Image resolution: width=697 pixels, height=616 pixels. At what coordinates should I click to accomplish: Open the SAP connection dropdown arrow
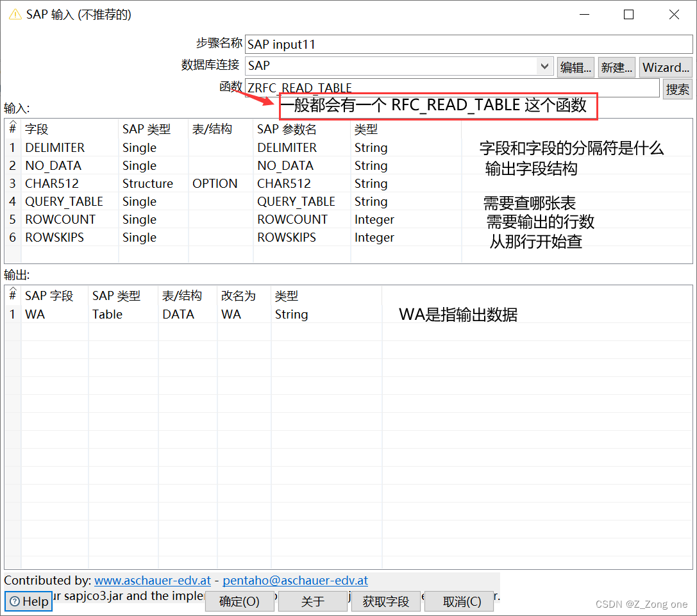(544, 66)
